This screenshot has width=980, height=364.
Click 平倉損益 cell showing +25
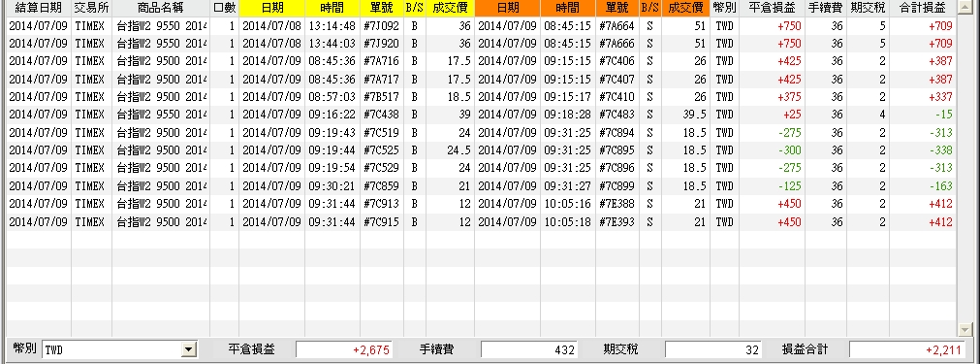click(772, 115)
